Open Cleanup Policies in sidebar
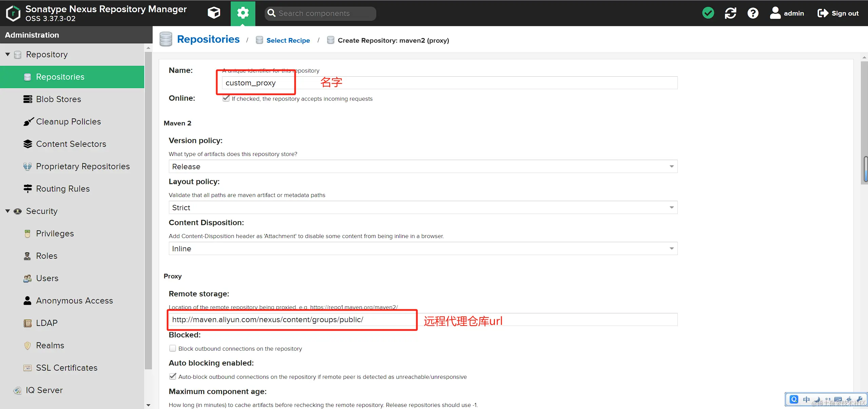This screenshot has height=409, width=868. tap(68, 121)
